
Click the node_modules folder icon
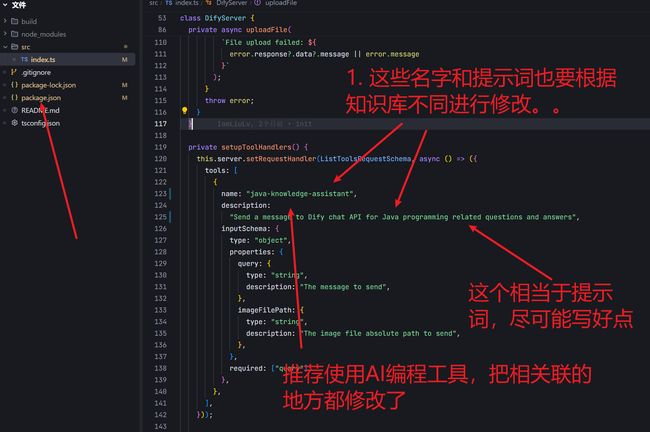[15, 34]
